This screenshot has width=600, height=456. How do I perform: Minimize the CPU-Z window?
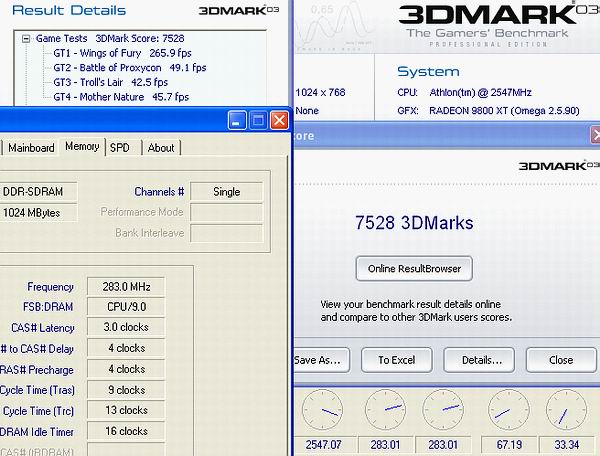(237, 121)
